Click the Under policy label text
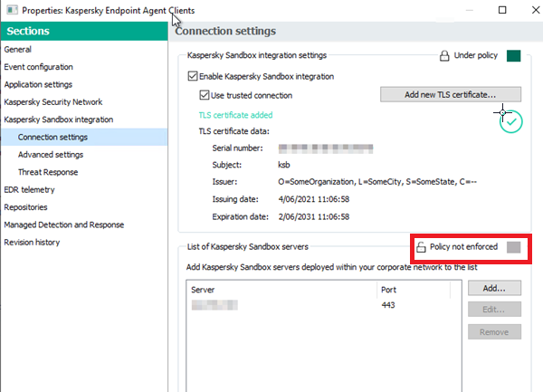 click(x=476, y=55)
